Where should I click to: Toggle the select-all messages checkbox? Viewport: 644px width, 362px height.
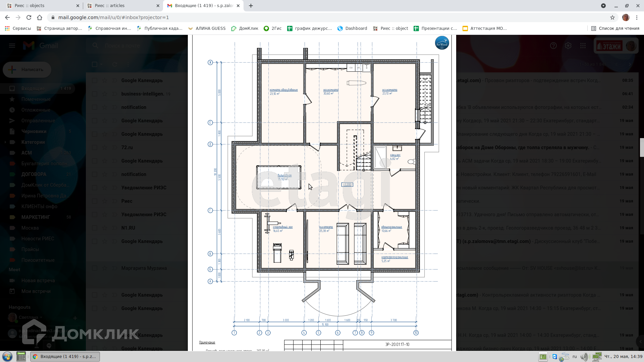(95, 64)
